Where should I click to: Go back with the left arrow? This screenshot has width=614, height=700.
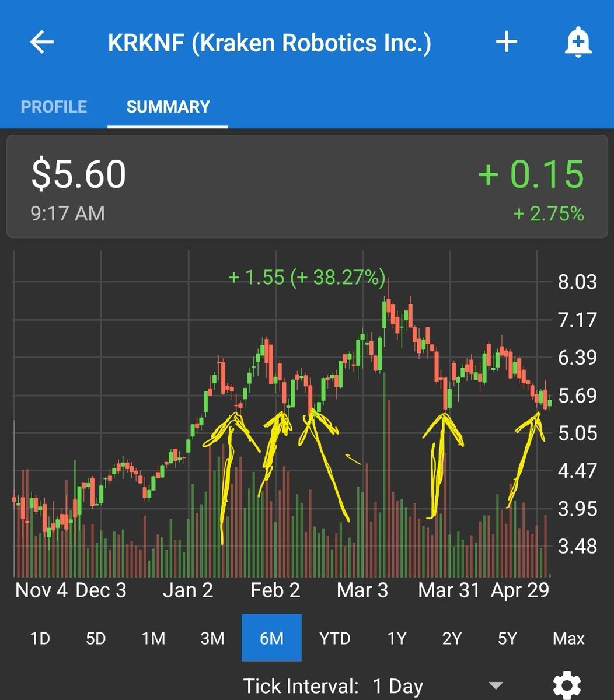[42, 43]
